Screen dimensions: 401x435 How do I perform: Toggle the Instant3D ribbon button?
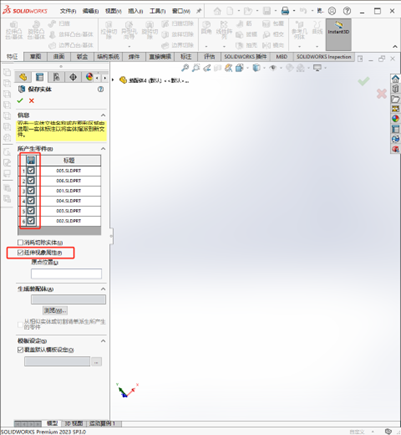coord(338,34)
